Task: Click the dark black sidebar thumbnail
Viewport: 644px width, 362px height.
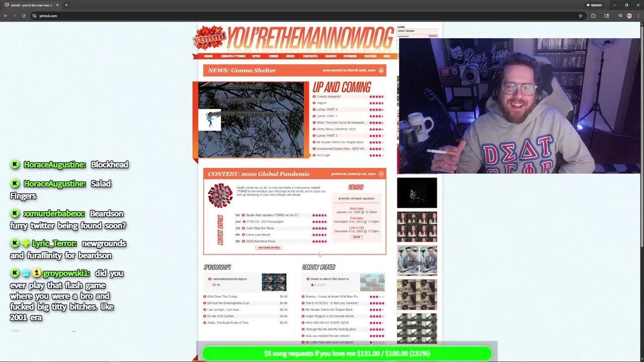Action: (417, 193)
